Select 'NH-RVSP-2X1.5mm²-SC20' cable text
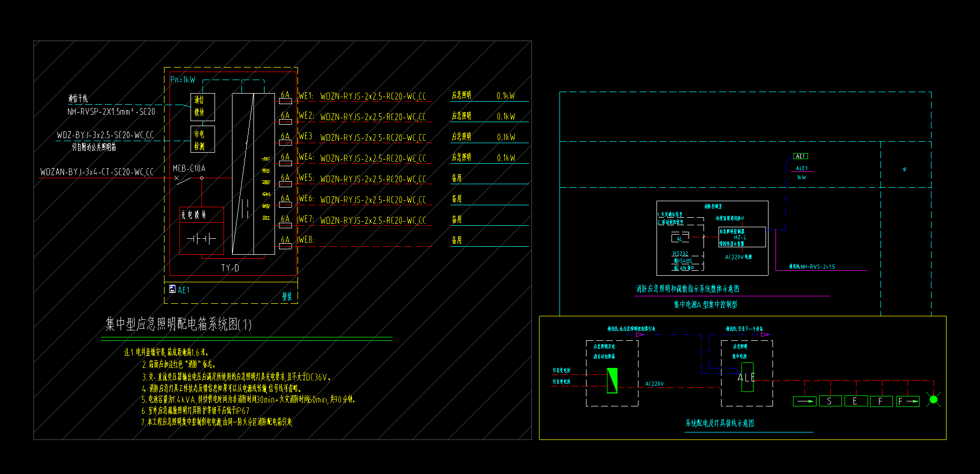The image size is (980, 474). (111, 112)
